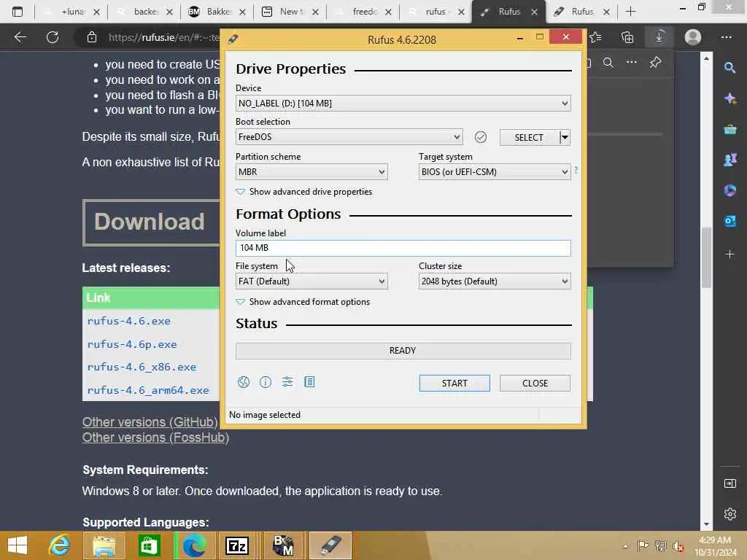Open Edge Settings and more menu
The image size is (747, 560).
[x=726, y=37]
